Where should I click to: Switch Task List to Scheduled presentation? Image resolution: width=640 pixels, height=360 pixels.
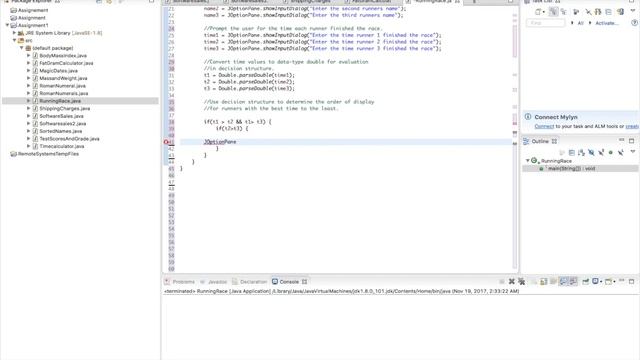pos(563,12)
